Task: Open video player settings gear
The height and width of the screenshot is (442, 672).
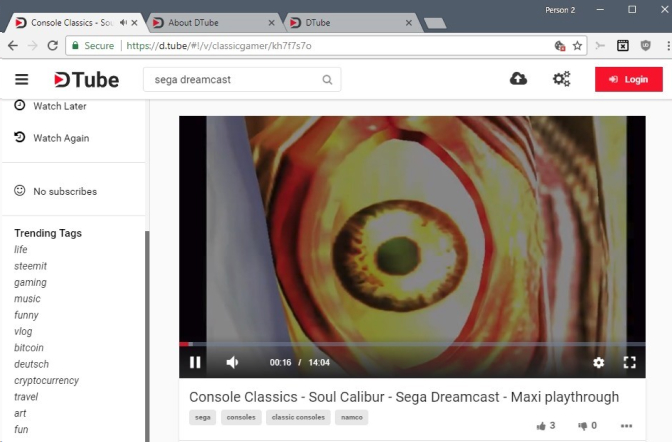Action: [598, 363]
